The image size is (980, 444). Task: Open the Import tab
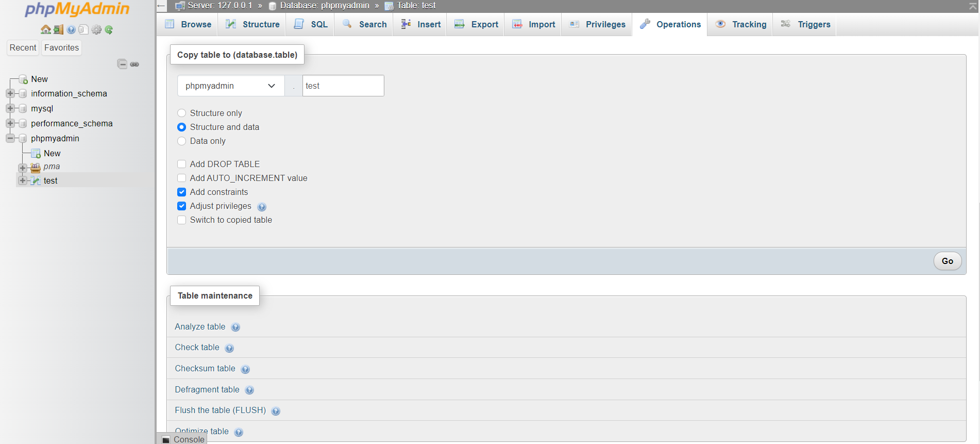pyautogui.click(x=533, y=24)
